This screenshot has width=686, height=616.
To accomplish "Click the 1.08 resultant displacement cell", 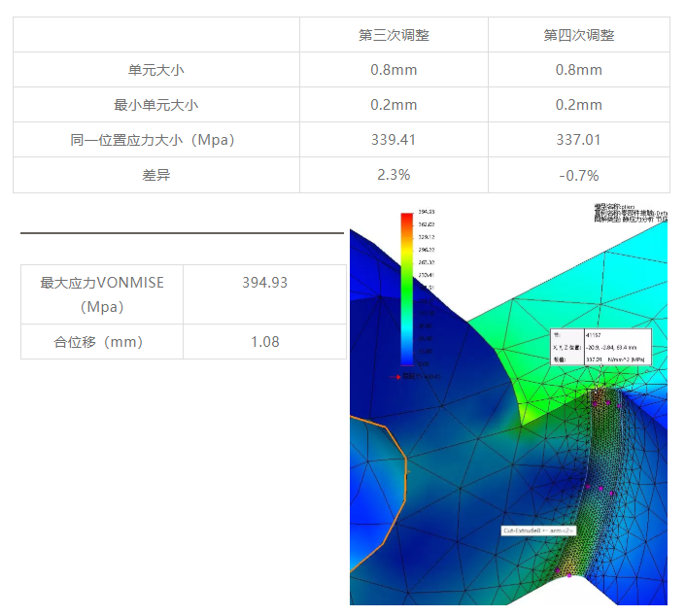I will (264, 342).
